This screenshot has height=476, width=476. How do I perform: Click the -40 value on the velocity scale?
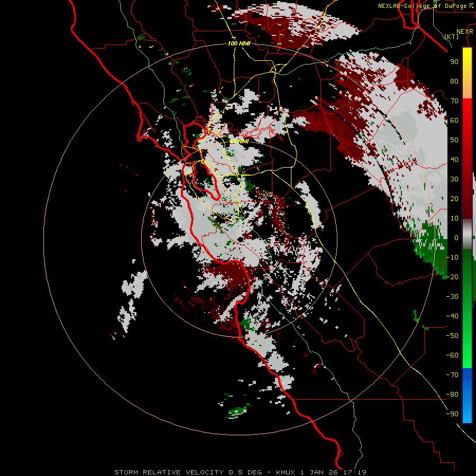[452, 316]
